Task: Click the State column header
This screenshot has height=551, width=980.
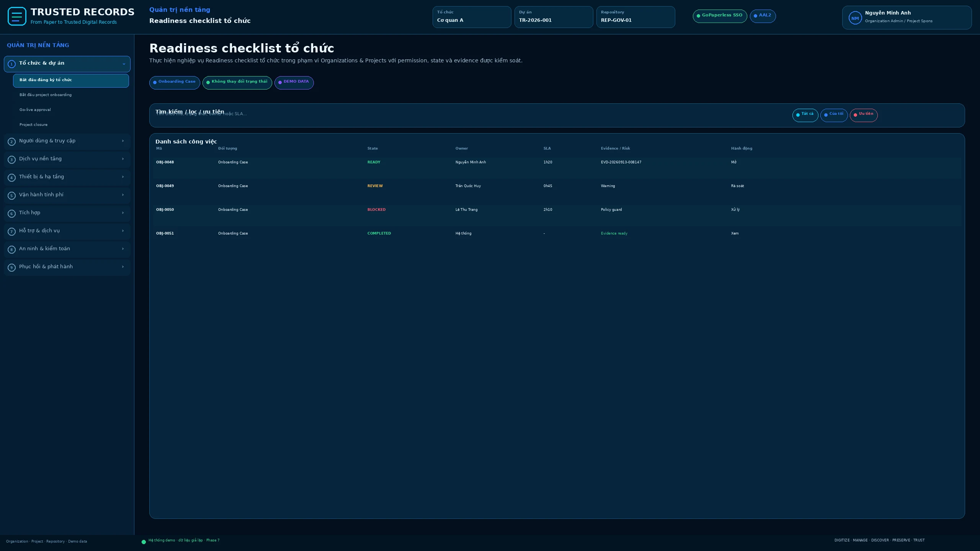Action: coord(372,148)
